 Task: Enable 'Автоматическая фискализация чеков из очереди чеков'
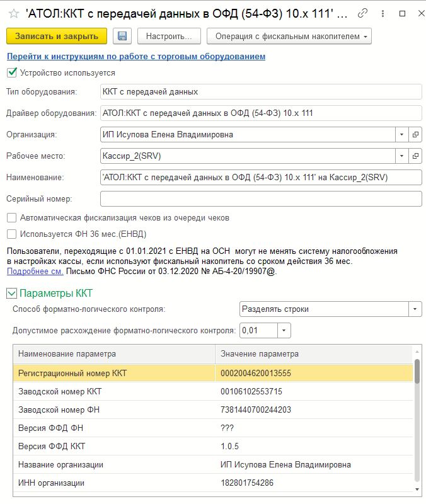11,218
